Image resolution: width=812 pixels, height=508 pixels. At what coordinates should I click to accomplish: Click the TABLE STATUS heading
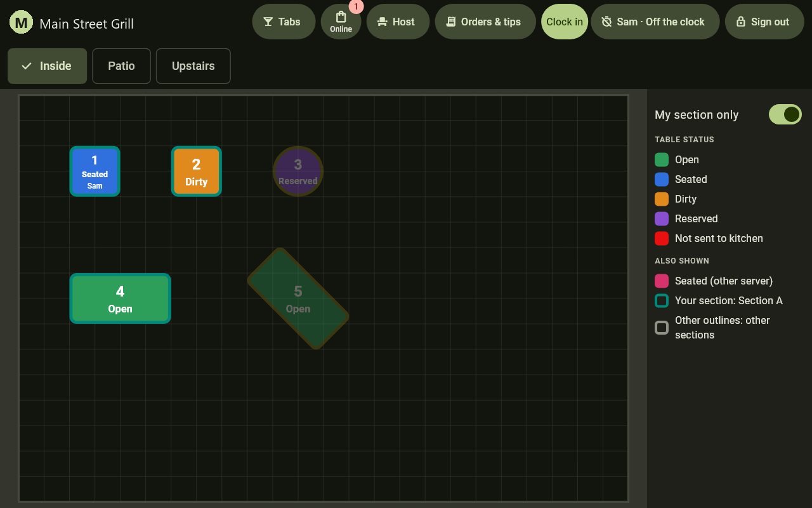tap(684, 140)
